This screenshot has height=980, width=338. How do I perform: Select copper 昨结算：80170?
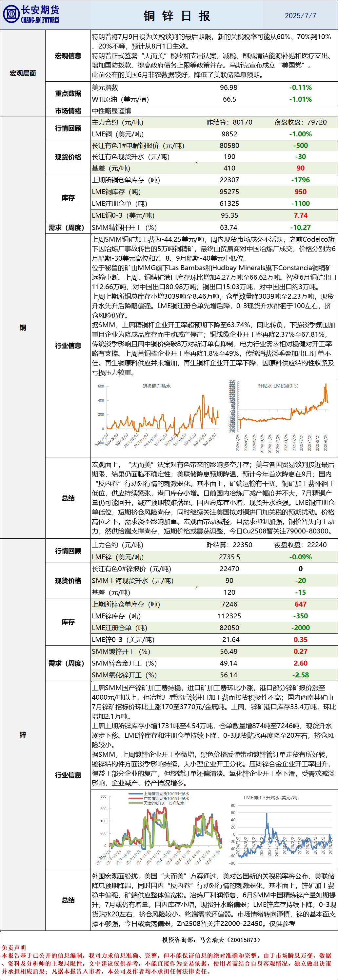pos(229,122)
